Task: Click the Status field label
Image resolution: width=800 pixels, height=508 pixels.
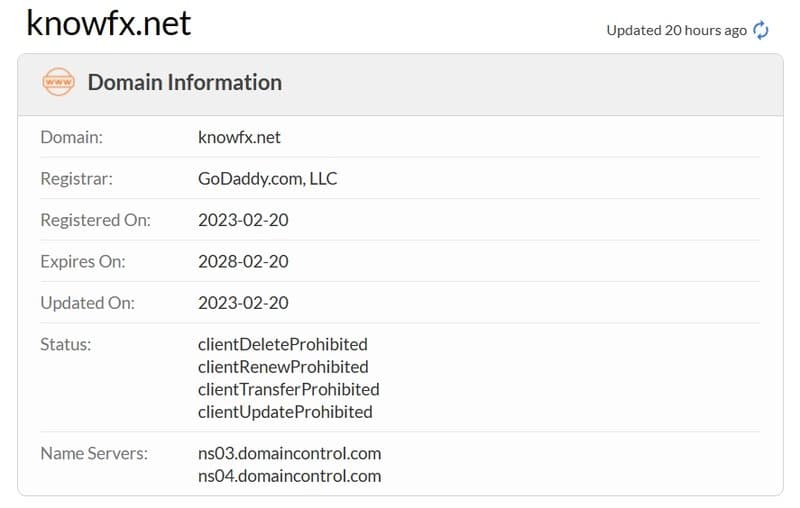Action: (65, 344)
